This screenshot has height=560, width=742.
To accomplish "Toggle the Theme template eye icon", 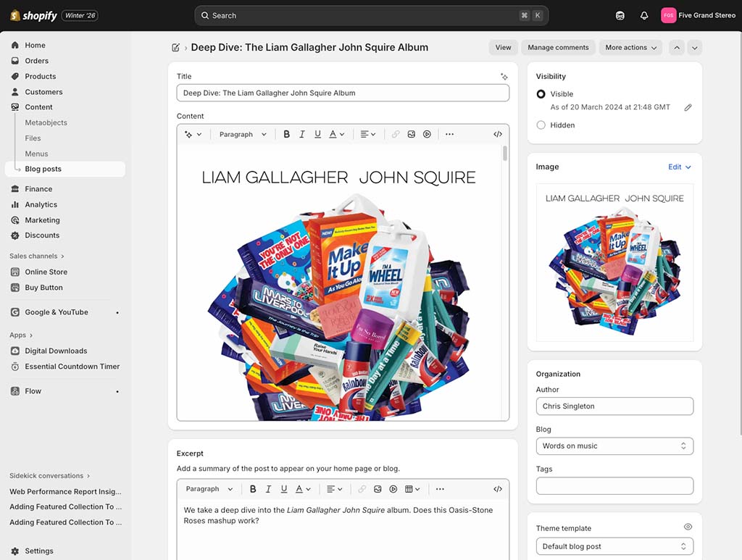I will (x=688, y=527).
